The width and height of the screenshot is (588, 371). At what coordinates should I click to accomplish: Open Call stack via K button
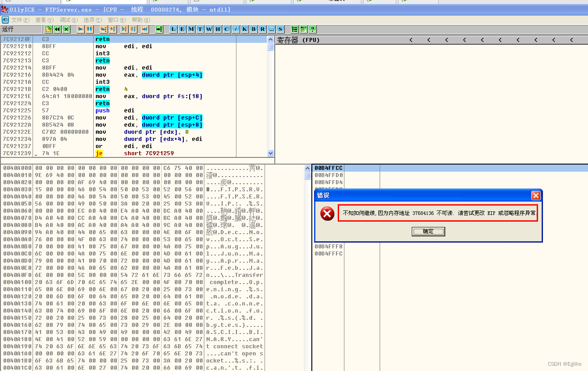pyautogui.click(x=244, y=29)
